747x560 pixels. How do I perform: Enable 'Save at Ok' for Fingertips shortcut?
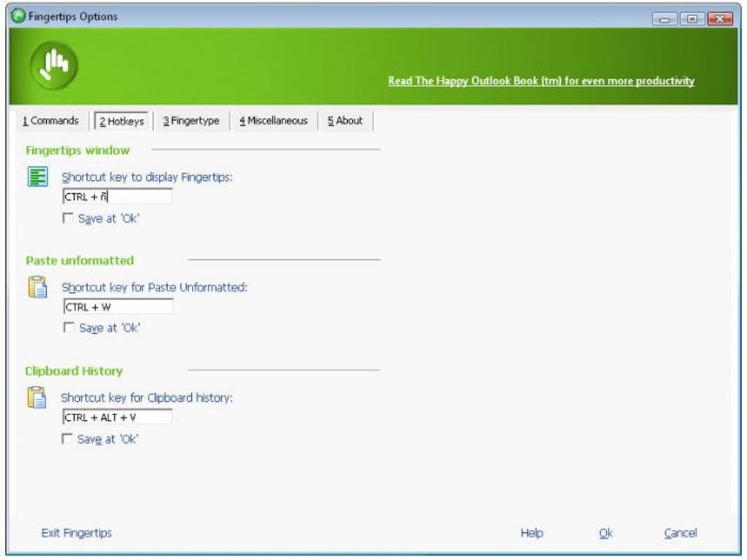[68, 218]
